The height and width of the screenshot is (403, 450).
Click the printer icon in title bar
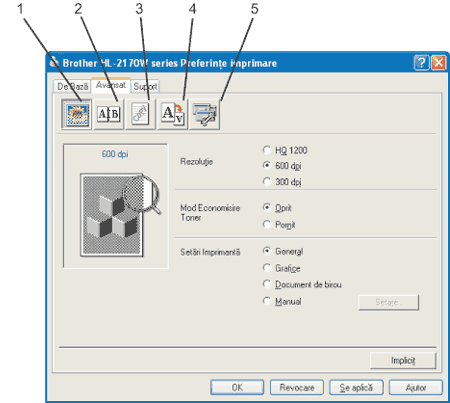tap(54, 62)
